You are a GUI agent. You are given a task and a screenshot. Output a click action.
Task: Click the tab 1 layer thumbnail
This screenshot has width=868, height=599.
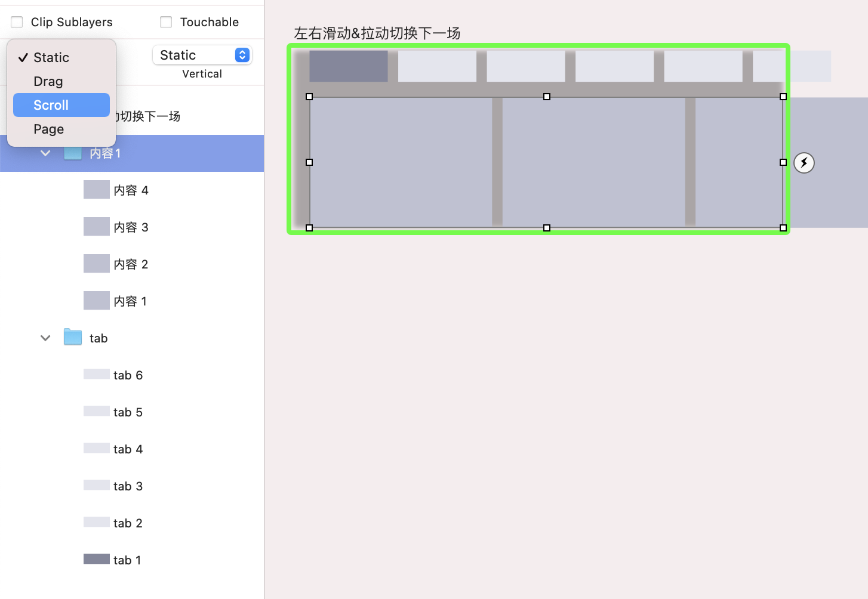click(x=96, y=560)
